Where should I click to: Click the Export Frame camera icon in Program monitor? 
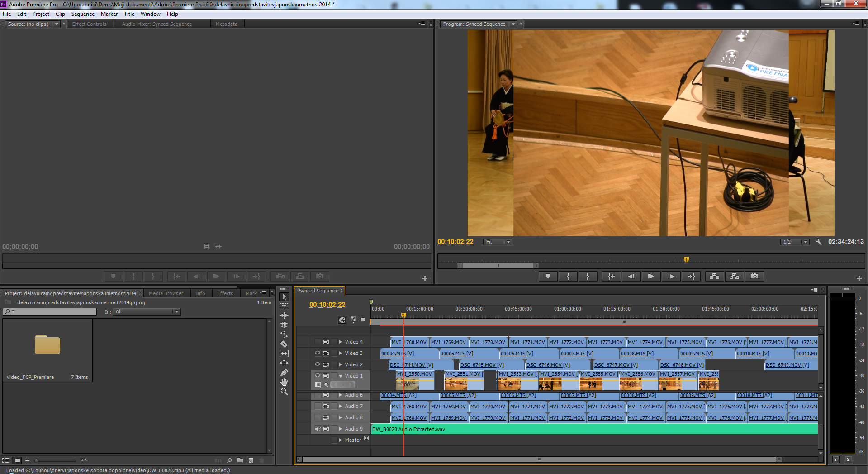[754, 276]
